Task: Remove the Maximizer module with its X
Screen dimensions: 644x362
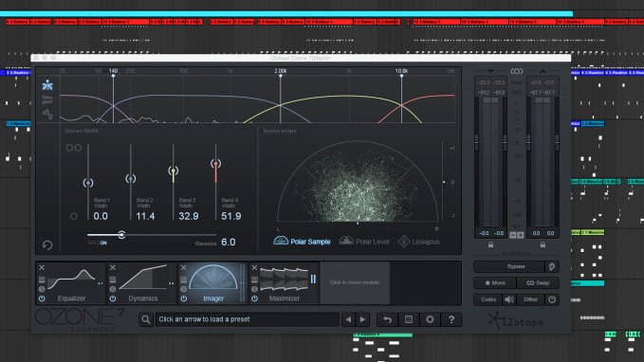Action: [254, 267]
